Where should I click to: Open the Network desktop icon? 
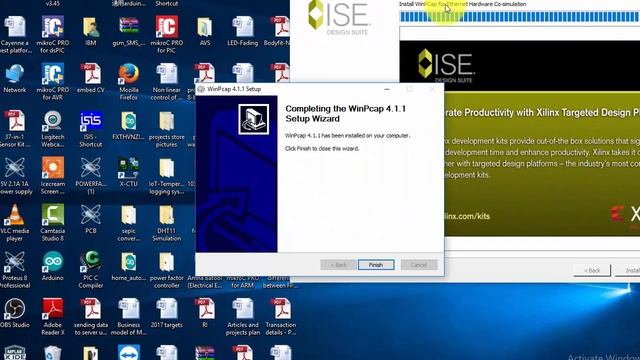pos(15,78)
